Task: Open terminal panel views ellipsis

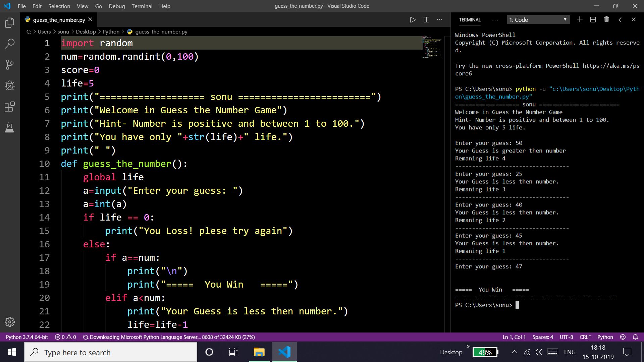Action: click(x=495, y=20)
